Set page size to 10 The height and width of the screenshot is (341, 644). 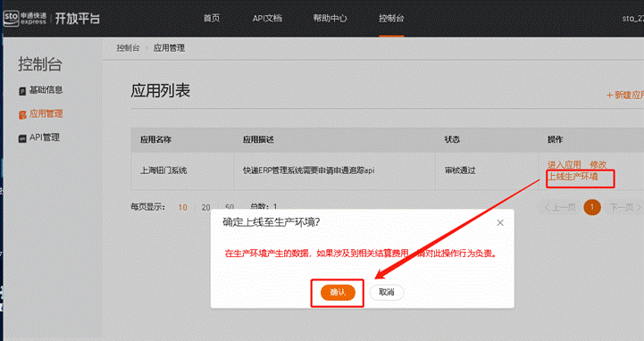coord(183,207)
